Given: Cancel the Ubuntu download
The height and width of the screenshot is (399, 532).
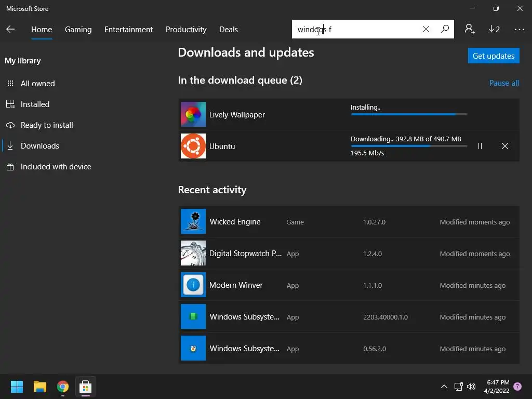Looking at the screenshot, I should [505, 146].
